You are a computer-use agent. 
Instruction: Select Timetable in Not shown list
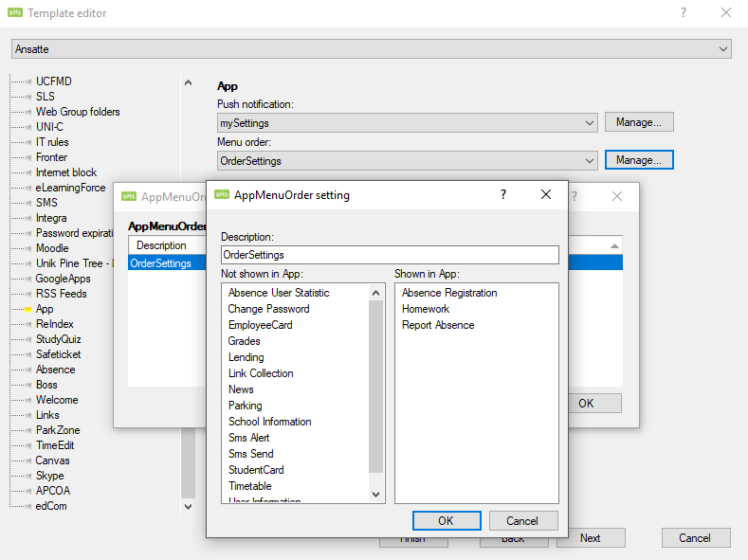tap(249, 486)
